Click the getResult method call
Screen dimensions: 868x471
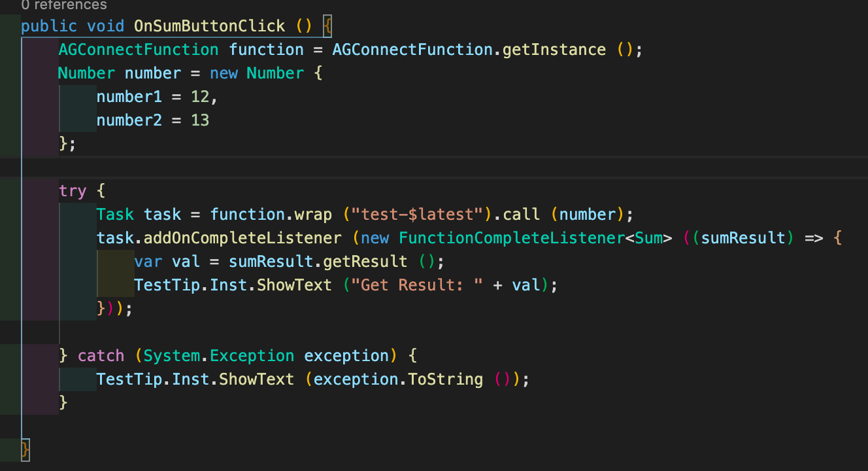(365, 262)
